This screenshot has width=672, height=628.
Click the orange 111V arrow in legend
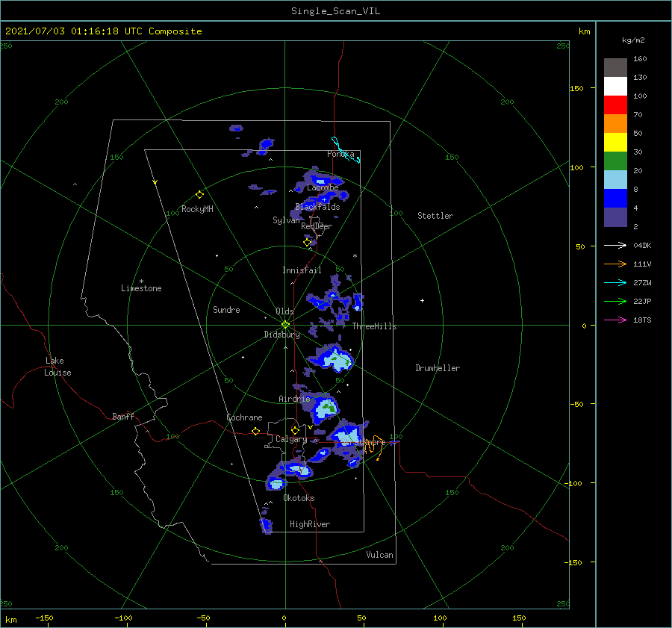pyautogui.click(x=615, y=264)
